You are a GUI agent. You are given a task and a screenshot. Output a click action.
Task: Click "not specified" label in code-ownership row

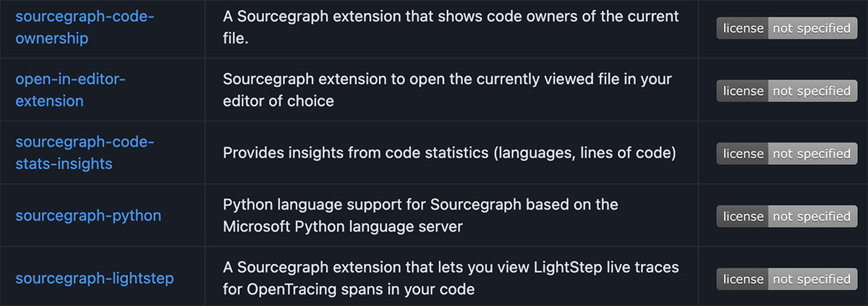[x=812, y=28]
